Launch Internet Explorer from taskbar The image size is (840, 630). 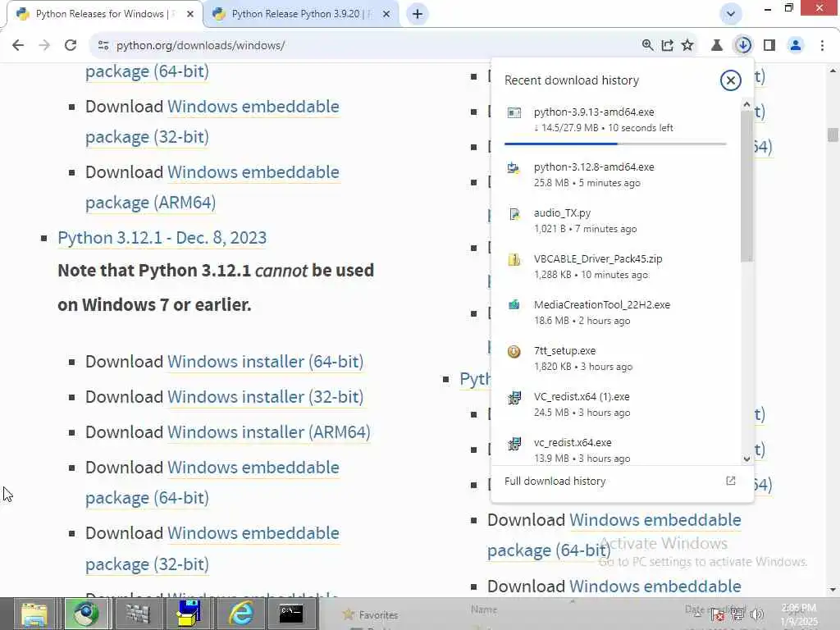240,614
